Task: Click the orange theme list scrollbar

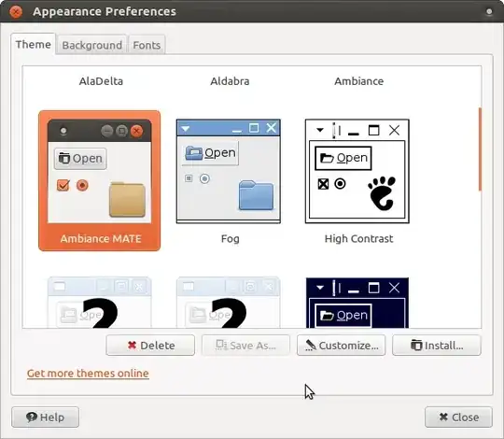Action: click(x=480, y=149)
